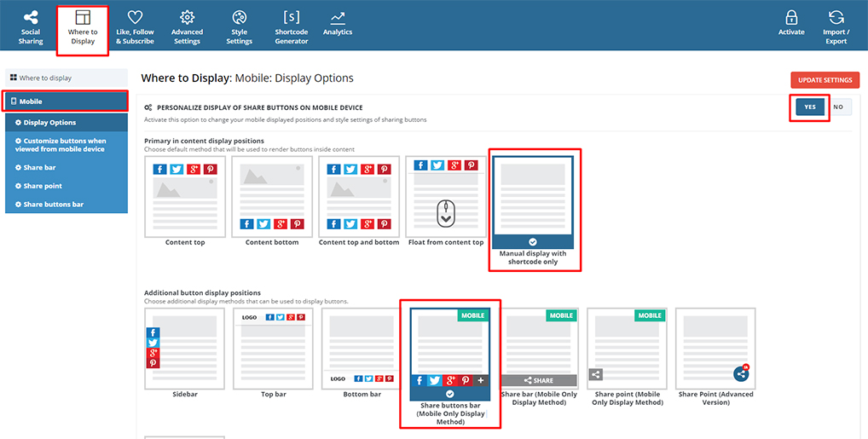Select Sidebar additional display position
Viewport: 868px width, 439px height.
[185, 348]
